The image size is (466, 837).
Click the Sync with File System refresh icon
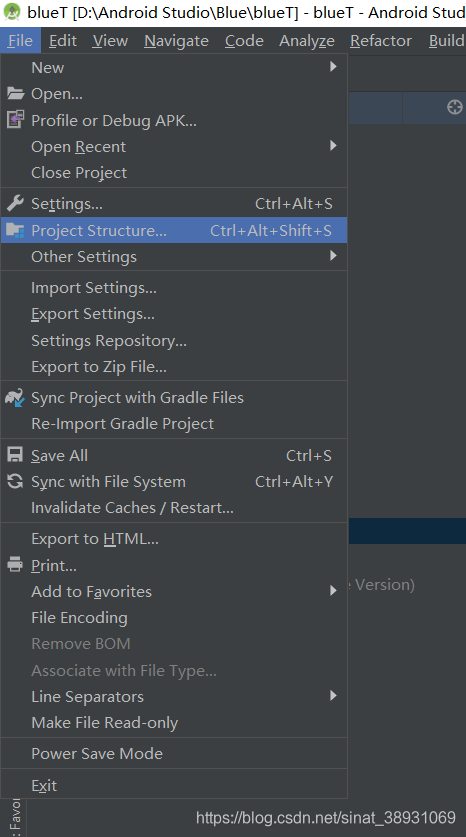(15, 481)
